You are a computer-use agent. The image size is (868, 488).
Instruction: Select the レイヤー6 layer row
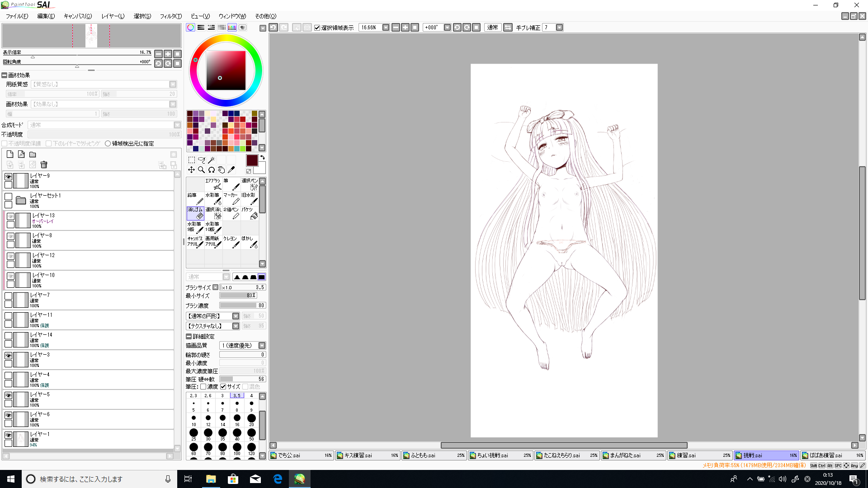click(x=89, y=419)
